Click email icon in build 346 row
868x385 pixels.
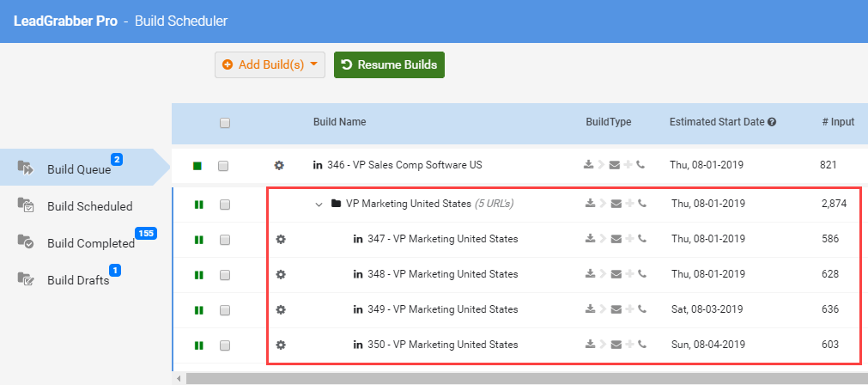[x=615, y=164]
